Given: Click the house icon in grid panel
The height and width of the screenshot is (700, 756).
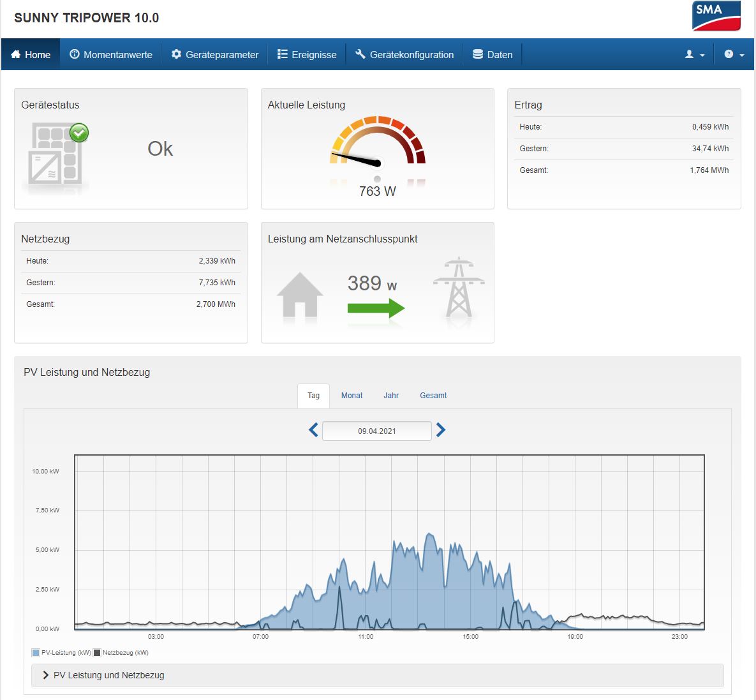Looking at the screenshot, I should coord(300,295).
